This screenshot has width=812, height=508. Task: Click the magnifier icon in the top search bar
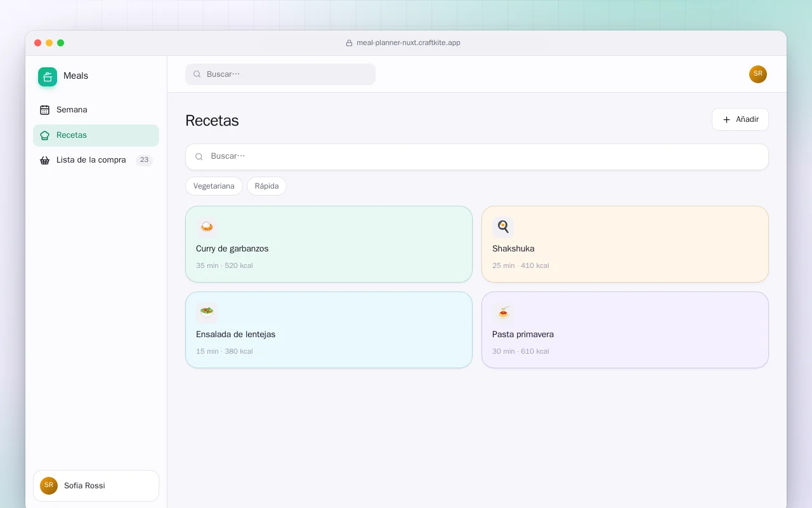point(197,74)
